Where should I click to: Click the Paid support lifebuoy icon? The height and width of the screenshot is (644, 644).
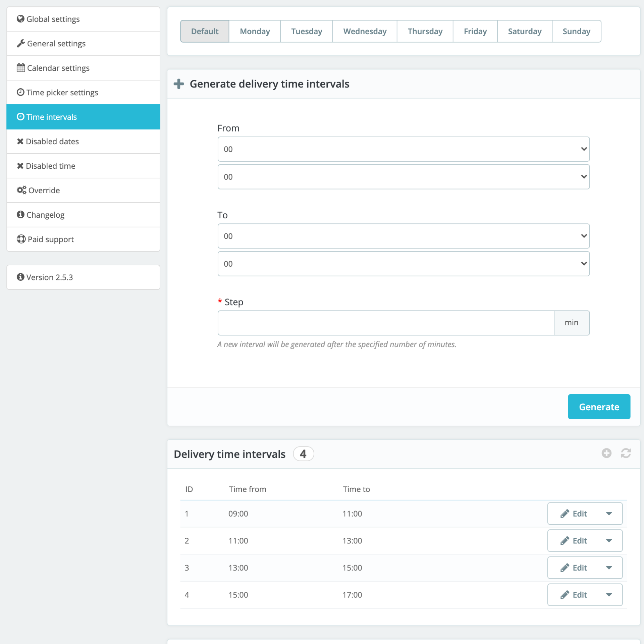point(21,239)
